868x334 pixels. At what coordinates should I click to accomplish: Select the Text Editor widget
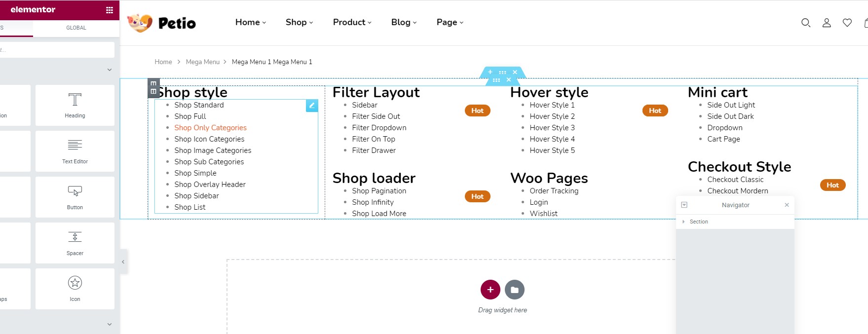click(x=75, y=151)
